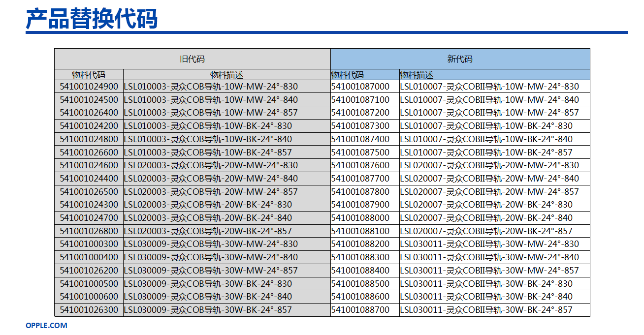This screenshot has width=644, height=335.
Task: Click new code cell 541001088000
Action: (x=360, y=218)
